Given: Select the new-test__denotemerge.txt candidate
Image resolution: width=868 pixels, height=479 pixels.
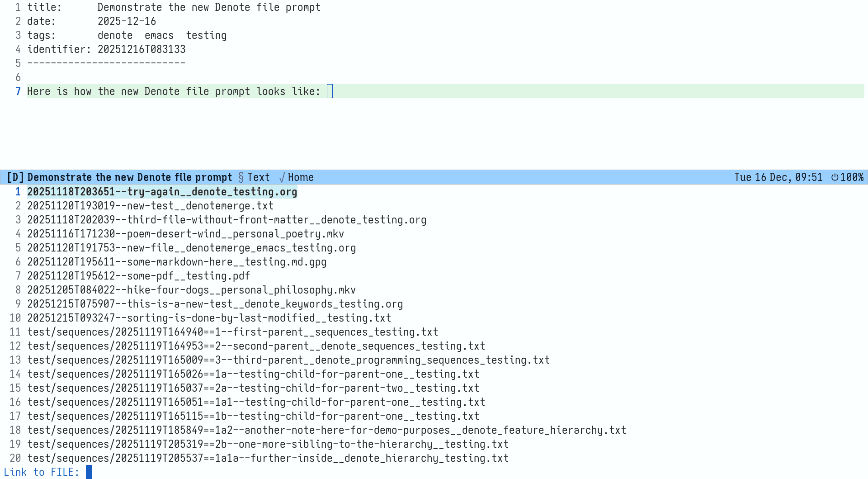Looking at the screenshot, I should pyautogui.click(x=151, y=205).
